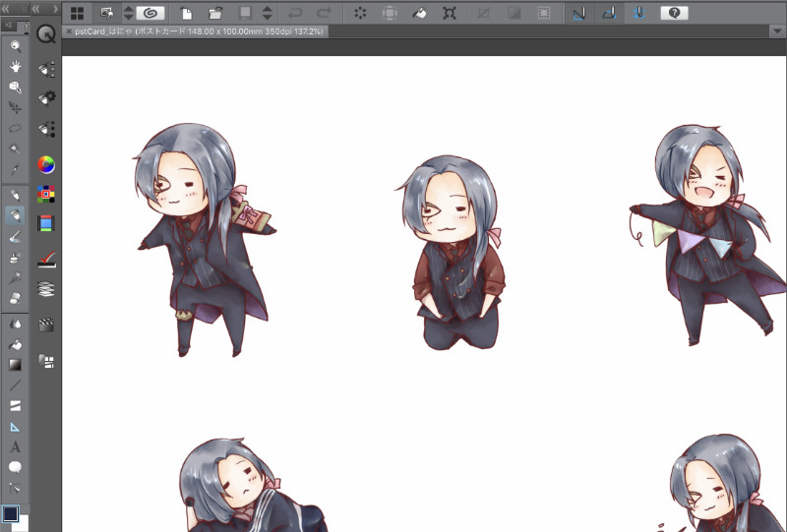Click the four-square grid icon in command bar
Viewport: 787px width, 532px height.
(x=78, y=13)
